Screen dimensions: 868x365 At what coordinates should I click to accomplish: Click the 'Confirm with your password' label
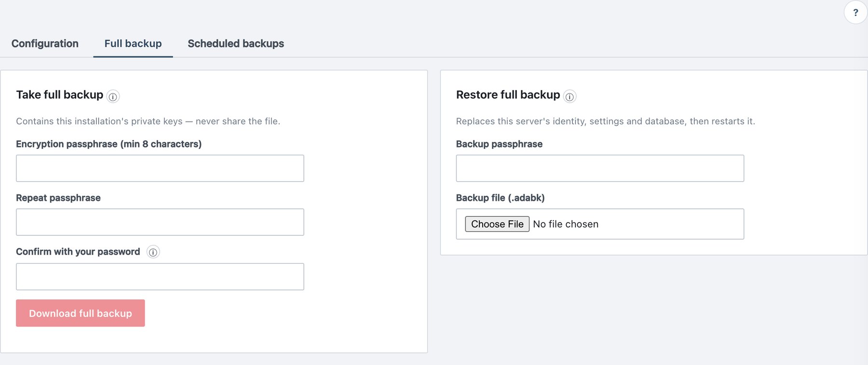pyautogui.click(x=78, y=252)
